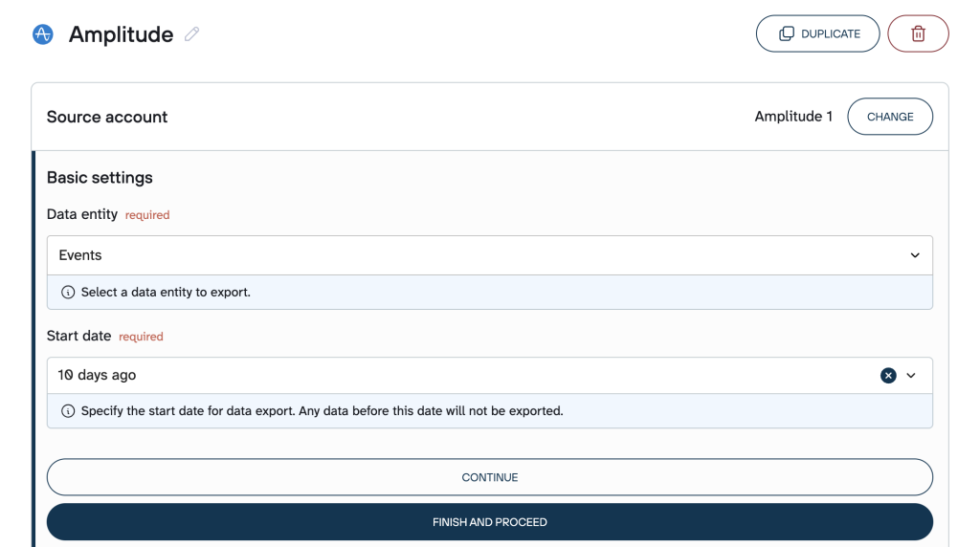The width and height of the screenshot is (980, 547).
Task: Click the Amplitude page title
Action: click(121, 34)
